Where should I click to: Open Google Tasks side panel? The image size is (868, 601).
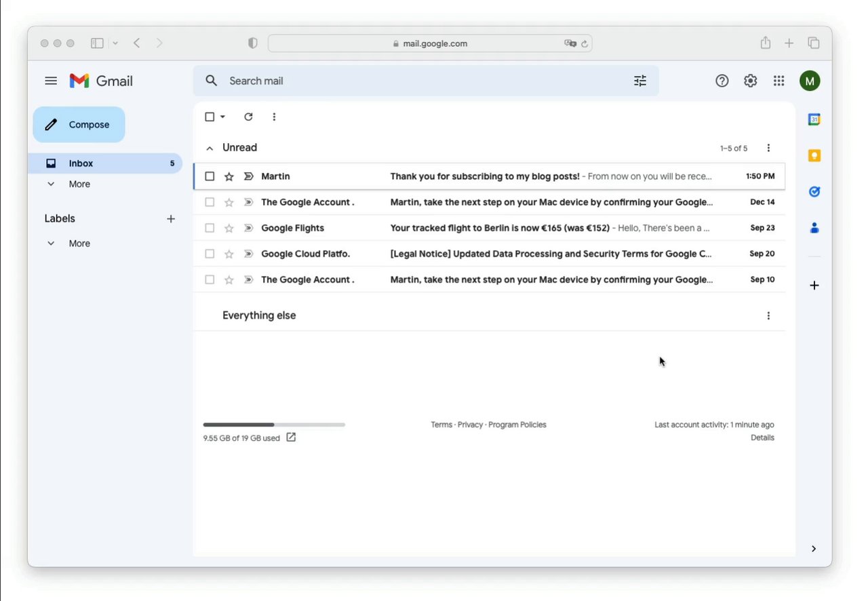pos(814,192)
